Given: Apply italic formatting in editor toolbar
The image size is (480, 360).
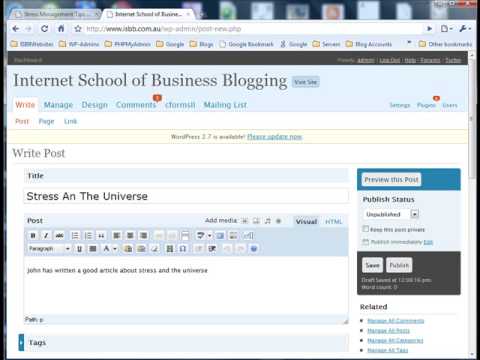Looking at the screenshot, I should 46,236.
